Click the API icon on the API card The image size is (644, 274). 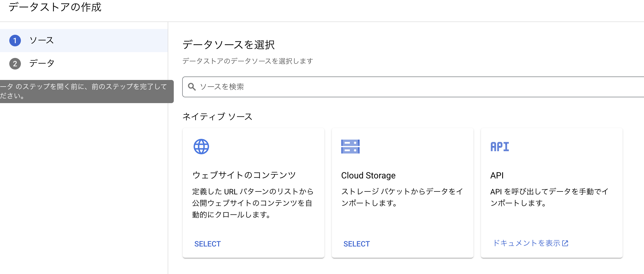click(500, 147)
